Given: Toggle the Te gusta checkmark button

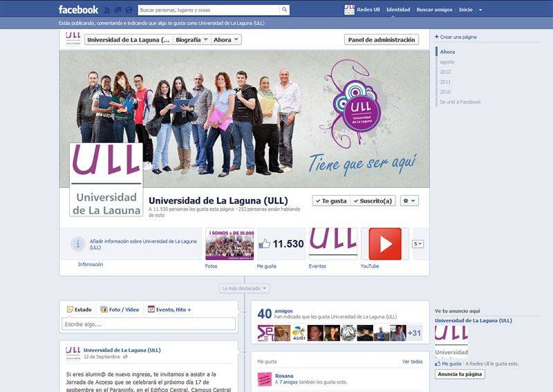Looking at the screenshot, I should pyautogui.click(x=330, y=200).
